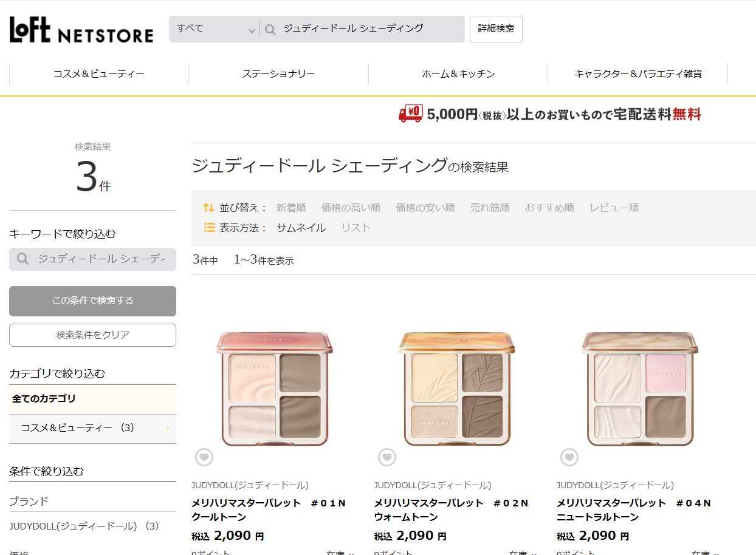Expand the コスメ&ビューティー category arrow
756x555 pixels.
[168, 429]
